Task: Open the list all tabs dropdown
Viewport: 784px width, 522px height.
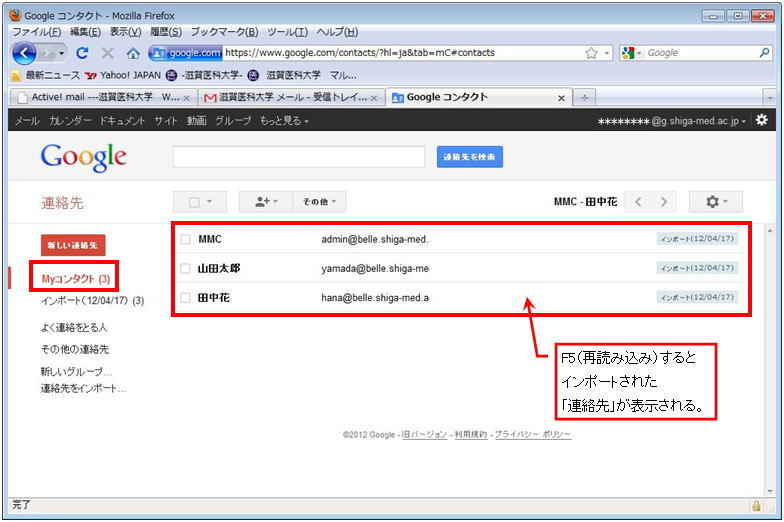Action: point(770,98)
